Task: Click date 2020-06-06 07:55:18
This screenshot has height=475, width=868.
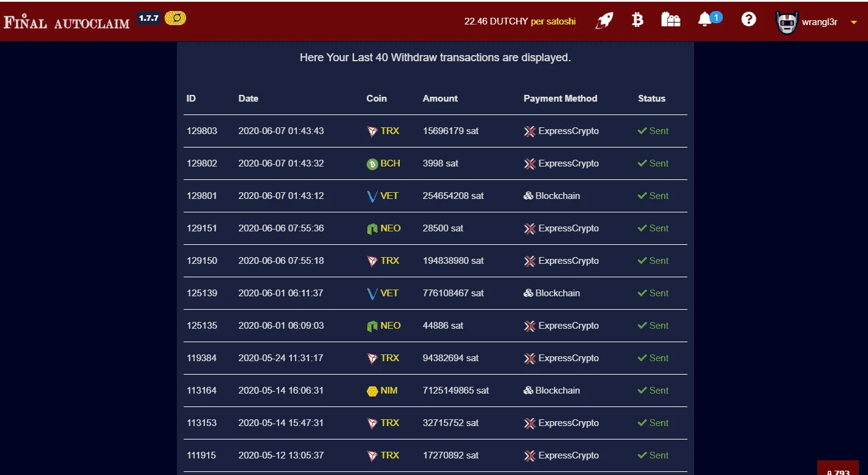Action: pyautogui.click(x=281, y=261)
